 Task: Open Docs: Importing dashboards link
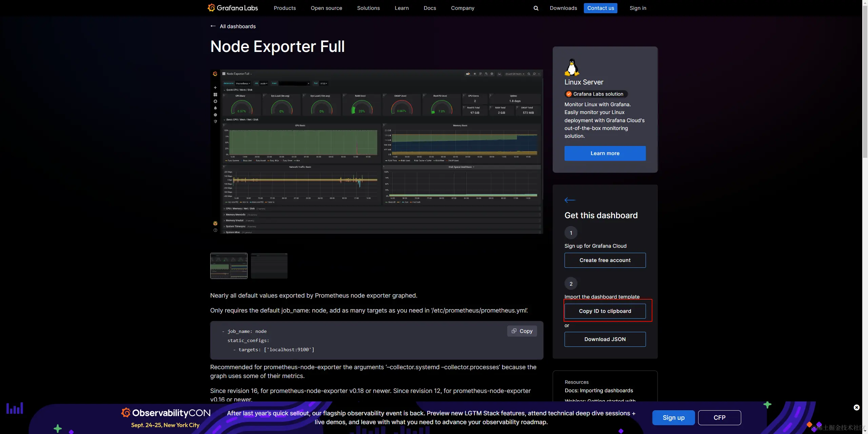599,390
